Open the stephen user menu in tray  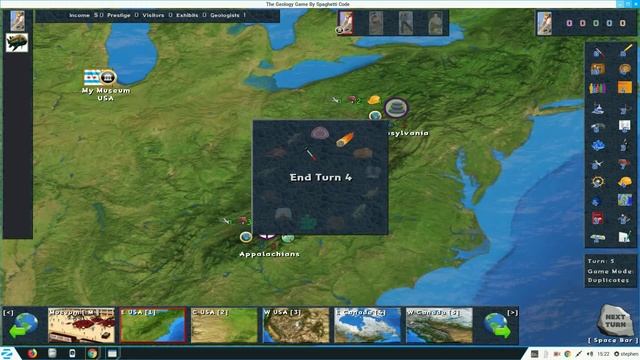click(626, 354)
